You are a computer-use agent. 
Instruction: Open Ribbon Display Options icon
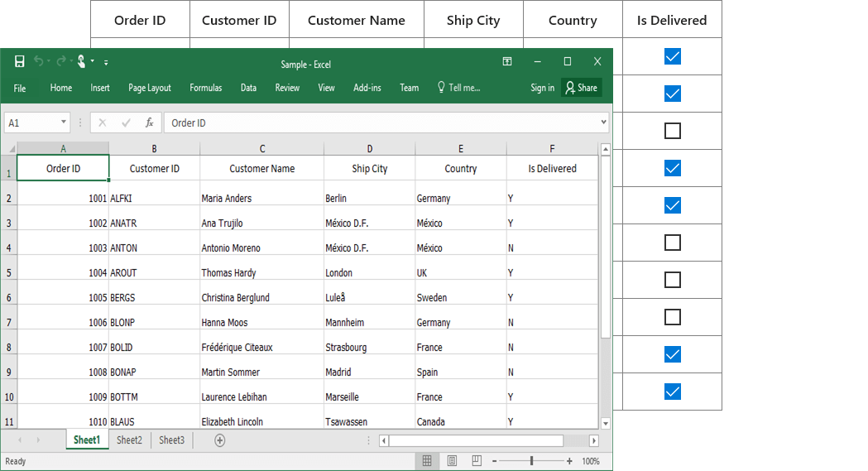[x=507, y=61]
